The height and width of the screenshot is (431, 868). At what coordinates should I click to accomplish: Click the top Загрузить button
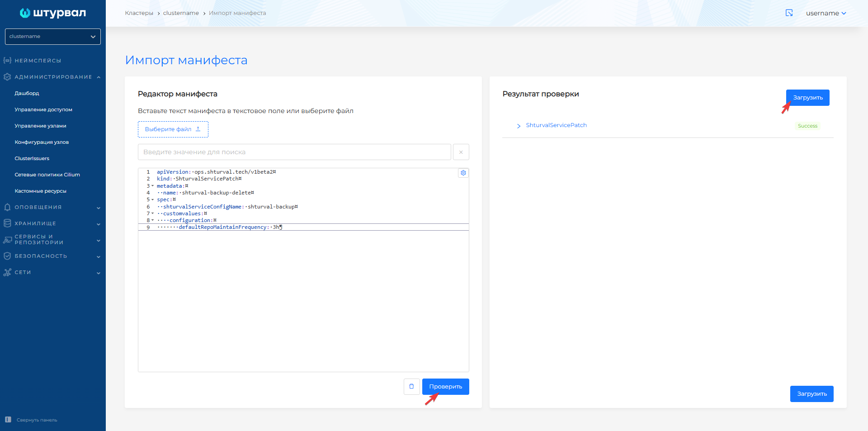(808, 98)
